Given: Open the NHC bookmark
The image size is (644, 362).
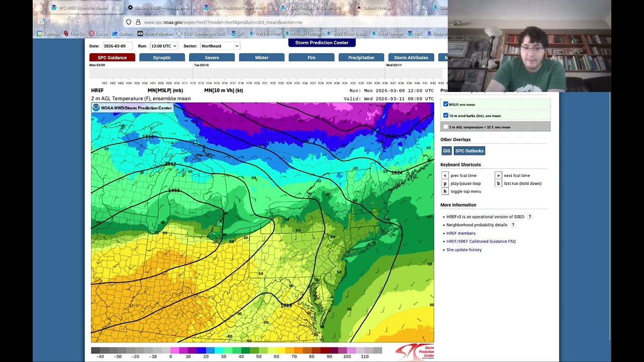Looking at the screenshot, I should point(415,34).
